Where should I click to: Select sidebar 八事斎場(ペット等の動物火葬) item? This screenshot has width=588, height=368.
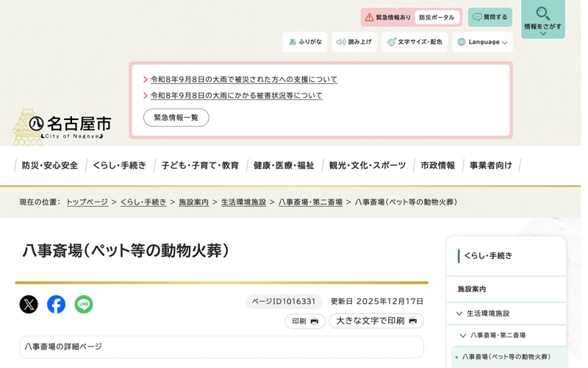click(x=506, y=357)
